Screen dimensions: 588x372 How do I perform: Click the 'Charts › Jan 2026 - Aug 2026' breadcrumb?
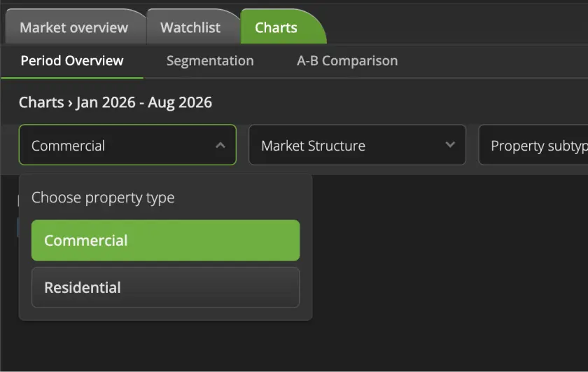click(115, 102)
